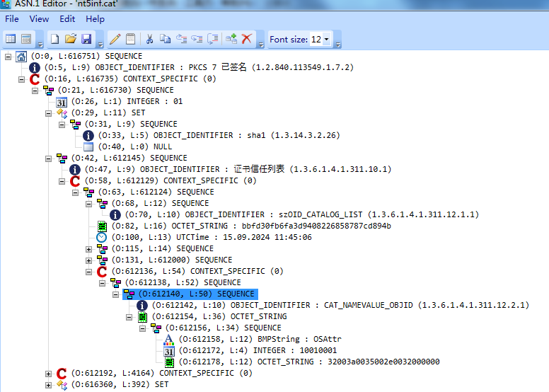Select the UTCTime 15.09.2024 row
Screen dimensions: 549x392
pyautogui.click(x=212, y=238)
